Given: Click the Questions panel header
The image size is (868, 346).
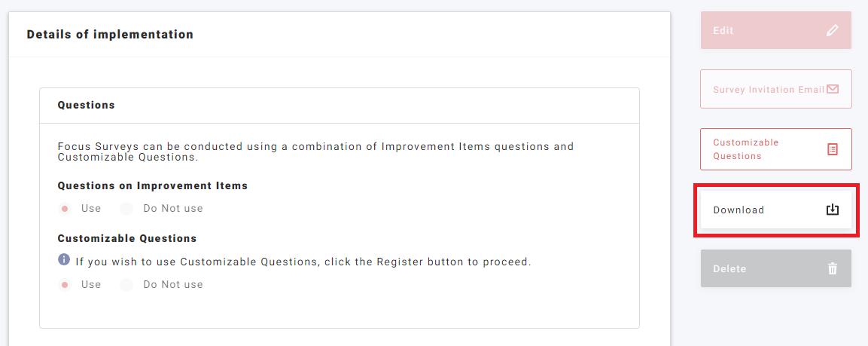Looking at the screenshot, I should (x=87, y=106).
